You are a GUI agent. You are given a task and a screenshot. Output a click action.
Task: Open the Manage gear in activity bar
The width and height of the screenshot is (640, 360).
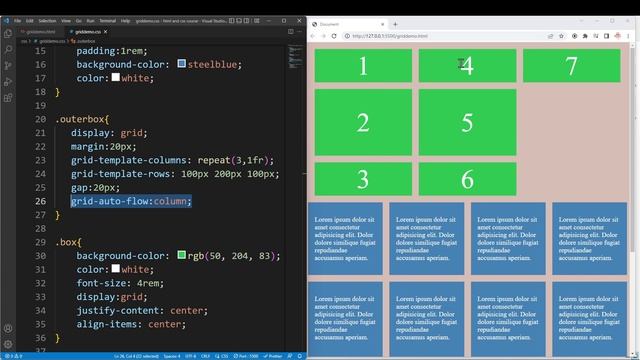point(8,344)
